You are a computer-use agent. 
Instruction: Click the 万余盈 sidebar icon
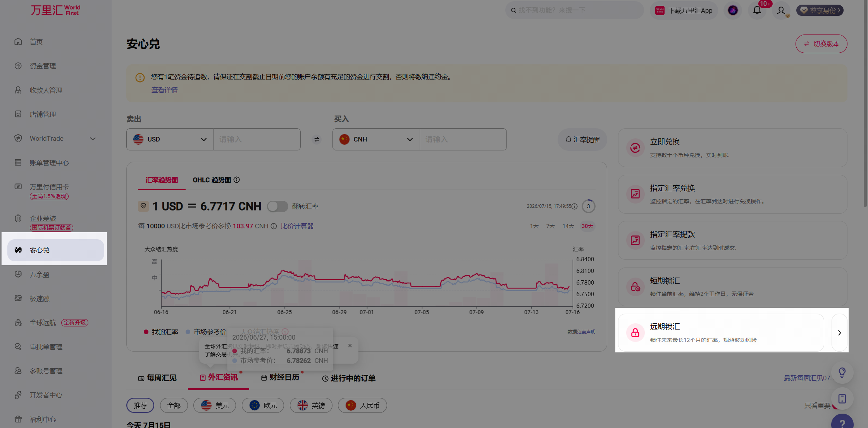pyautogui.click(x=18, y=274)
